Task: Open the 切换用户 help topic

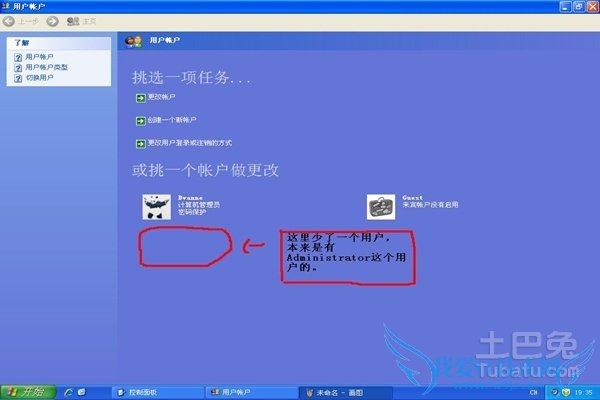Action: click(39, 78)
